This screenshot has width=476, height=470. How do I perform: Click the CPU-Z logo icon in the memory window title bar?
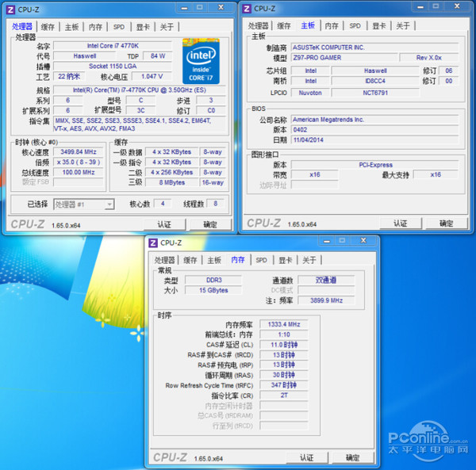tap(153, 243)
